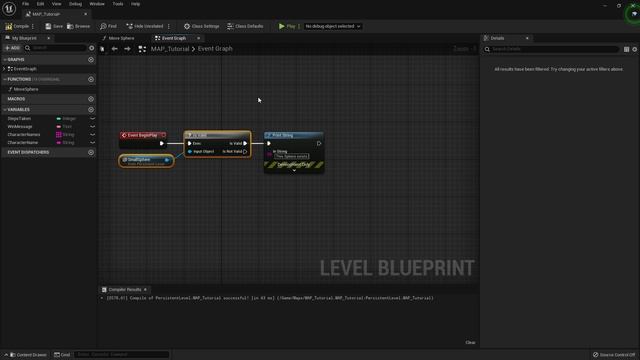640x360 pixels.
Task: Open My Blueprint view options gear
Action: point(91,48)
